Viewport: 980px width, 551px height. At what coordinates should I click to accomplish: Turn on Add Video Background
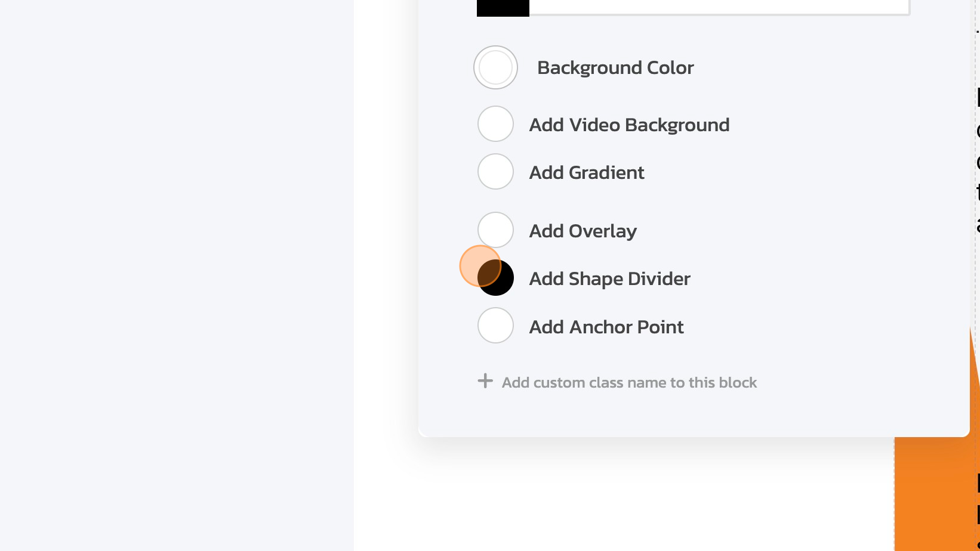(495, 123)
